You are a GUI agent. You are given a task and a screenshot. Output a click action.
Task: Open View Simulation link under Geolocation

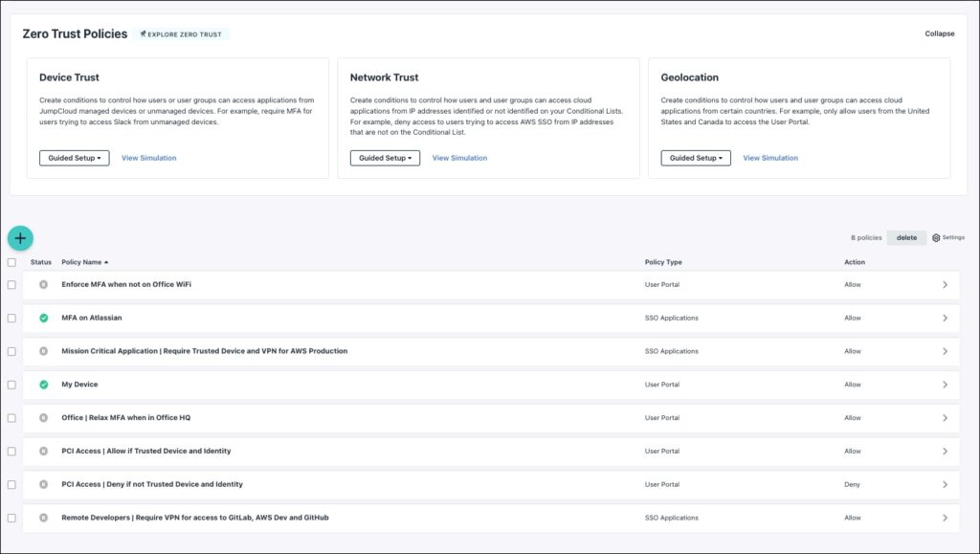770,158
